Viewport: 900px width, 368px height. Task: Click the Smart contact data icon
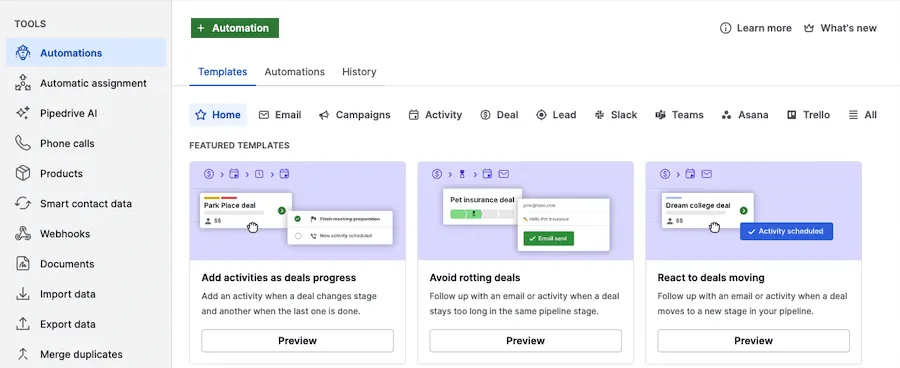pyautogui.click(x=23, y=204)
